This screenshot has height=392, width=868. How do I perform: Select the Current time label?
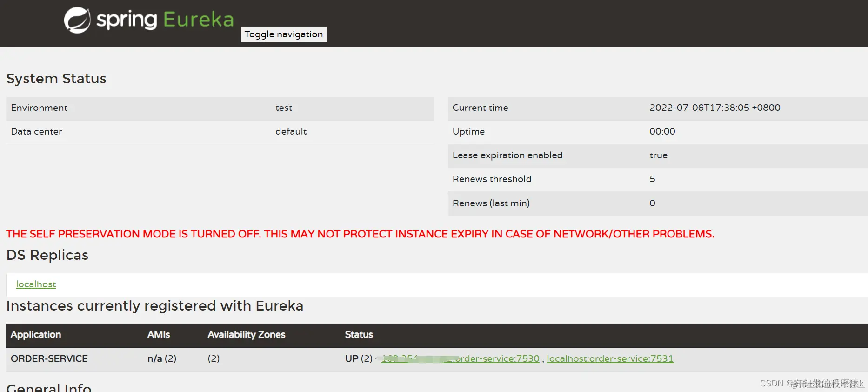[480, 108]
